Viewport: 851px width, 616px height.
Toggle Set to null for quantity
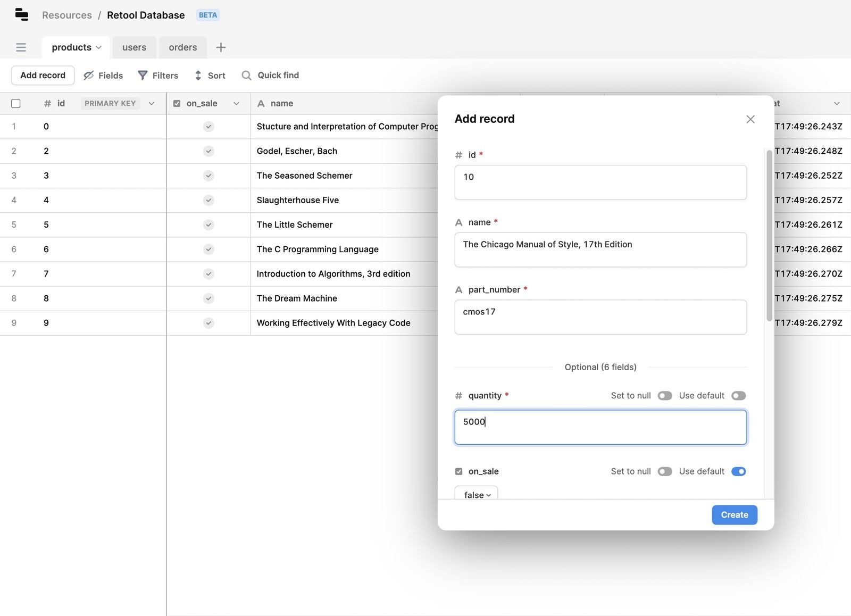pos(665,396)
